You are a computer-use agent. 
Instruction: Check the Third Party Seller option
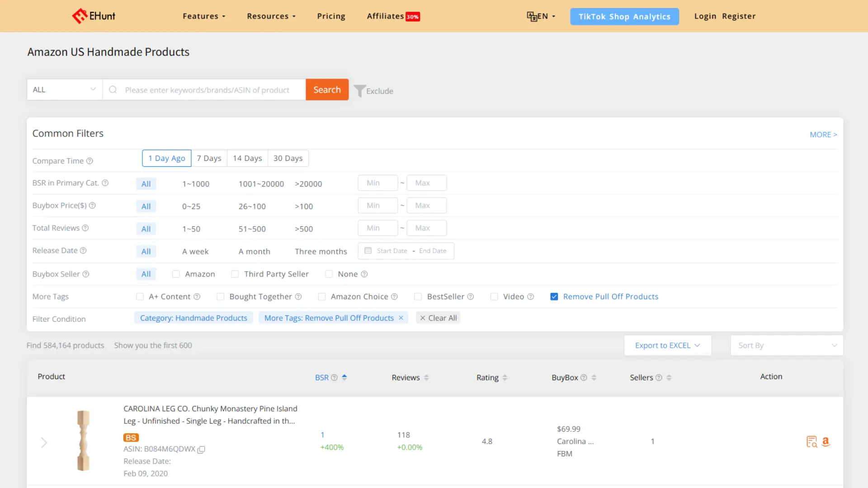[235, 274]
